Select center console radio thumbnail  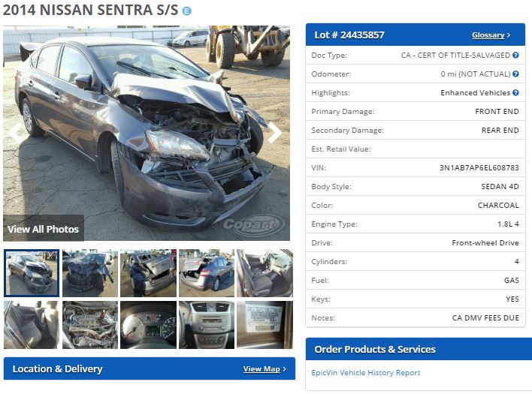click(x=207, y=325)
